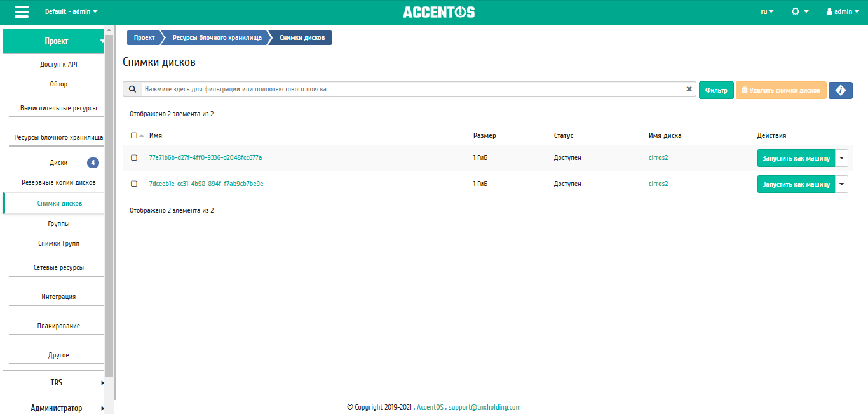The image size is (868, 414).
Task: Toggle the select-all snapshots checkbox
Action: point(133,135)
